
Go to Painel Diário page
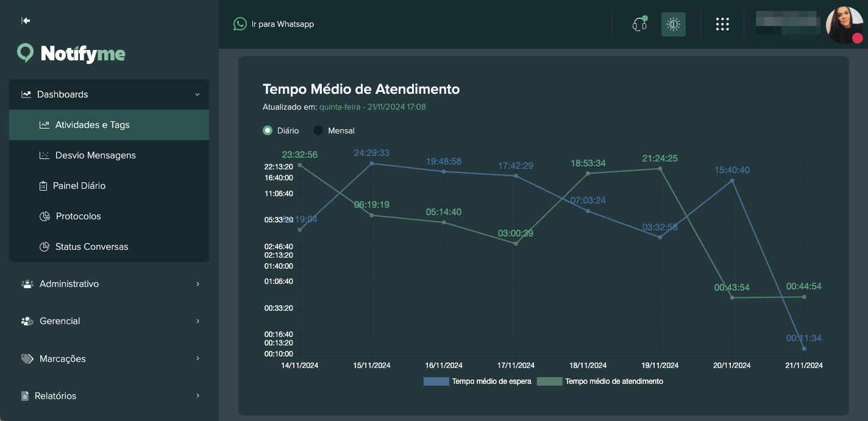point(79,186)
